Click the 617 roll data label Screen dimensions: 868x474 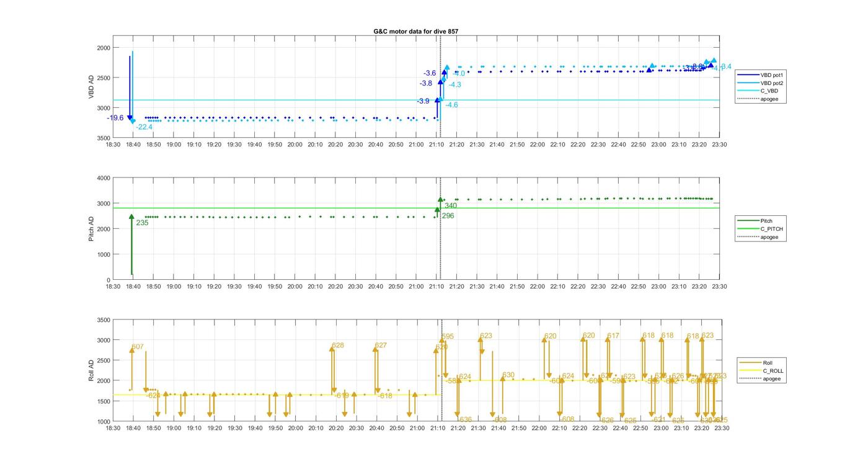coord(613,336)
